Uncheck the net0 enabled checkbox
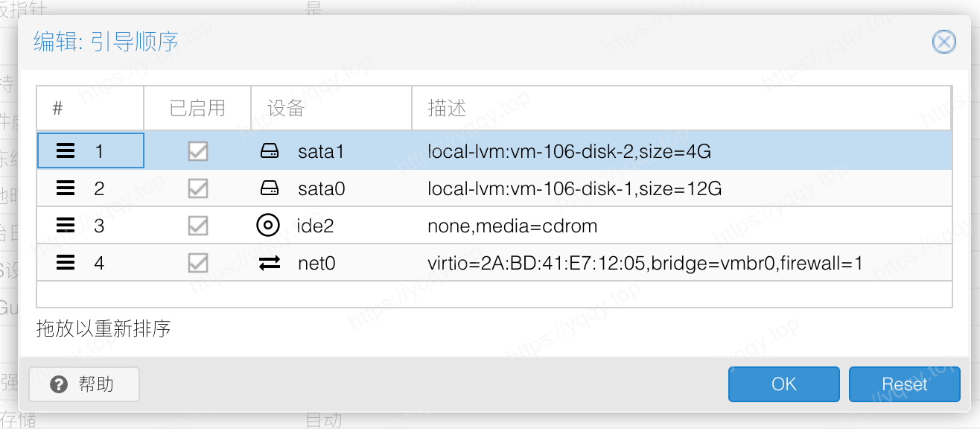980x429 pixels. [197, 262]
